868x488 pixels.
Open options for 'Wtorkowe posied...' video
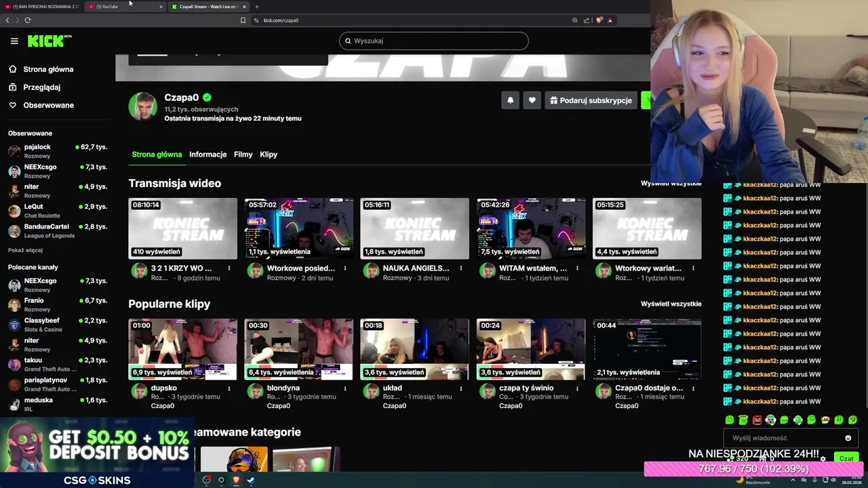[345, 268]
